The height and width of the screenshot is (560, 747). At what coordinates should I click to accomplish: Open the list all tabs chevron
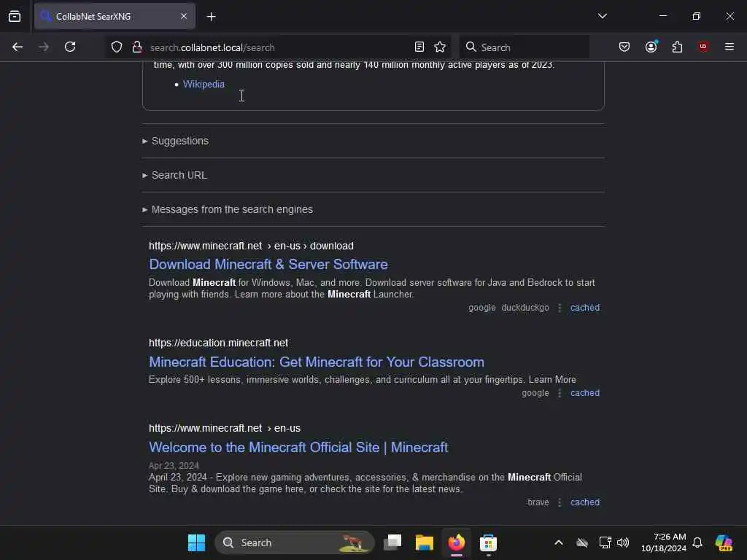[x=602, y=16]
